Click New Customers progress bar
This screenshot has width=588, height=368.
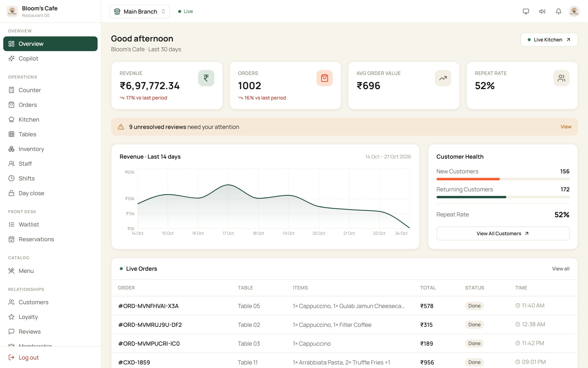point(503,179)
